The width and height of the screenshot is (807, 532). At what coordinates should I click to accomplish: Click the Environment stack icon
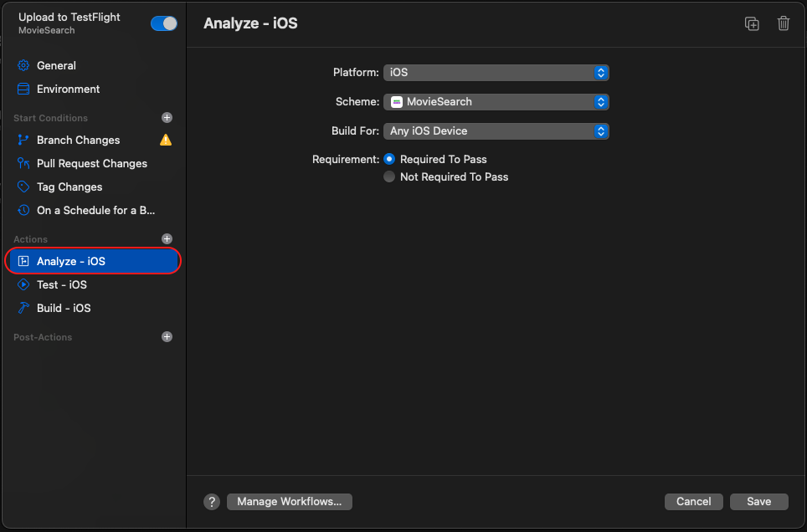click(23, 89)
